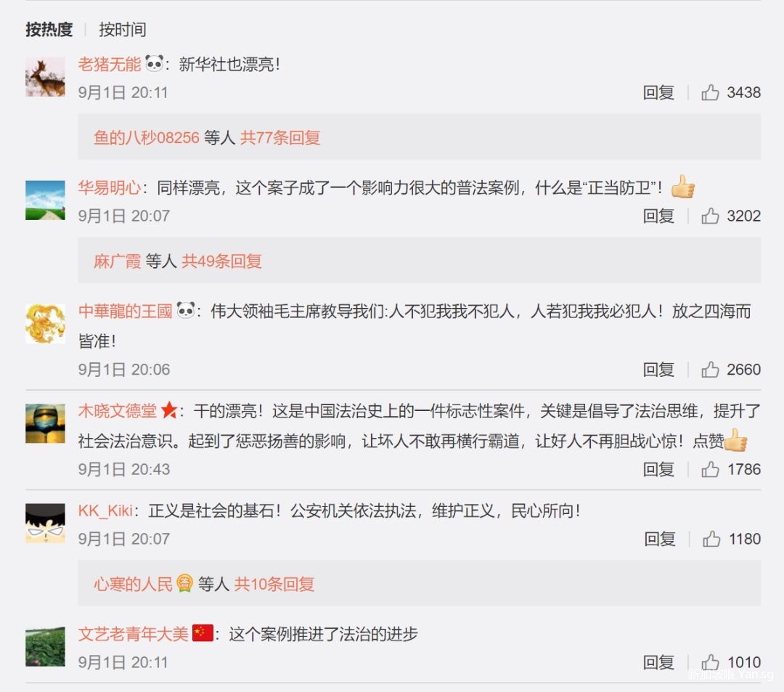This screenshot has width=784, height=692.
Task: Like 木晓文德堂's comment with 1786 likes
Action: click(x=709, y=470)
